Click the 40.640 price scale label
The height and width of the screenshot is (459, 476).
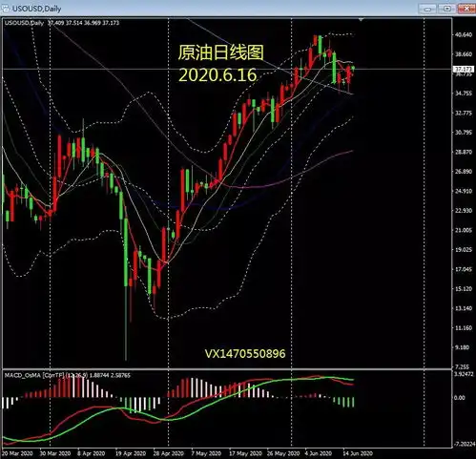pyautogui.click(x=464, y=34)
